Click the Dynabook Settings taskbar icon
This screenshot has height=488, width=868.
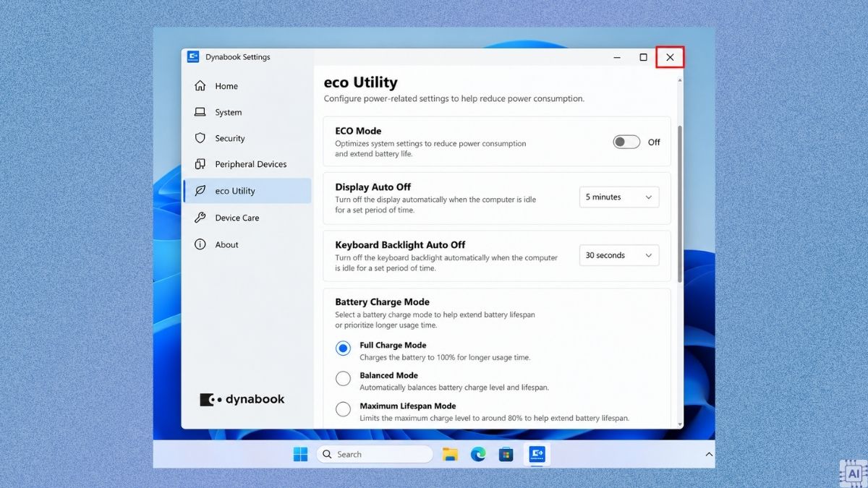[x=537, y=454]
